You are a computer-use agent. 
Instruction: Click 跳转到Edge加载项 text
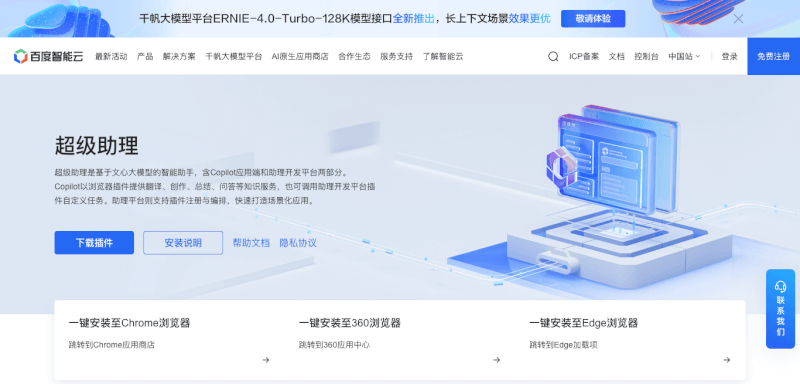[x=563, y=345]
